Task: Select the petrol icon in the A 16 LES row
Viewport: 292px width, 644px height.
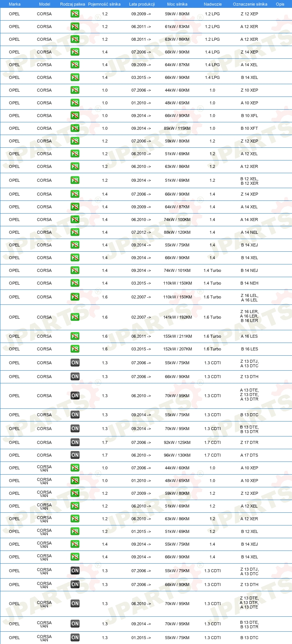Action: pos(75,336)
